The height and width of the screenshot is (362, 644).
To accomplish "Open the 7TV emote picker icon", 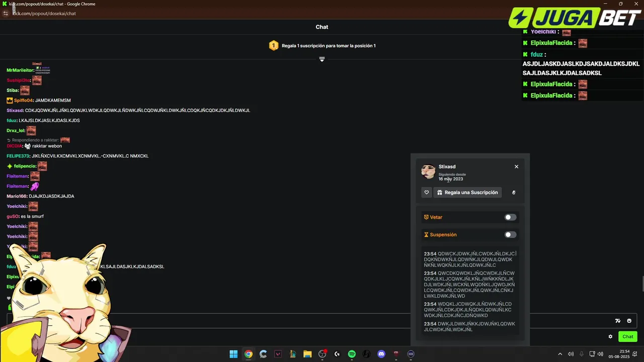I will [618, 321].
